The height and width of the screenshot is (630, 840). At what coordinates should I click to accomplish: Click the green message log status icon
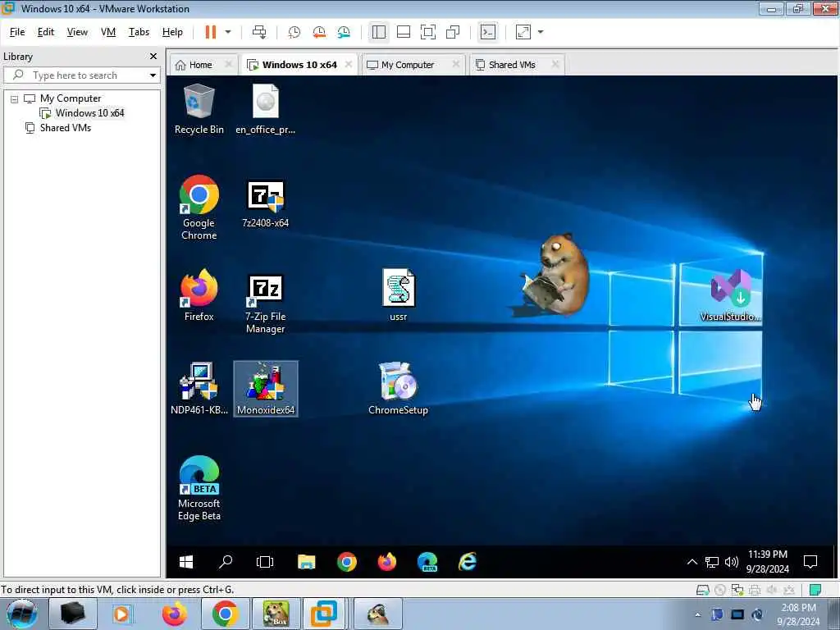coord(815,590)
